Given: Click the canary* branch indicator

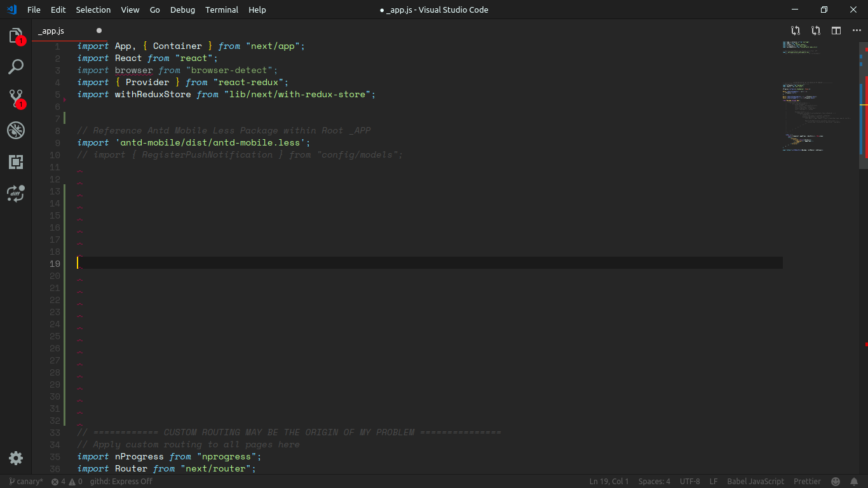Looking at the screenshot, I should [24, 481].
